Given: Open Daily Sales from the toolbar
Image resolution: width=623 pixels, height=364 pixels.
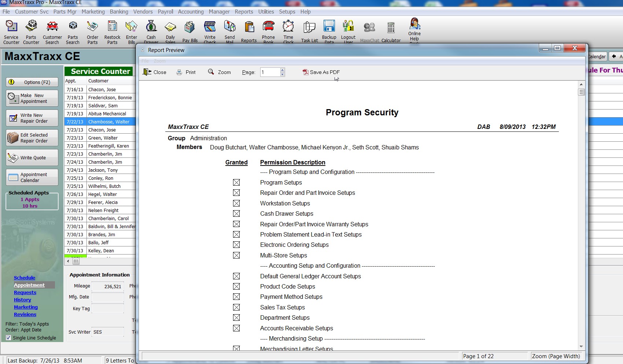Looking at the screenshot, I should click(x=170, y=32).
